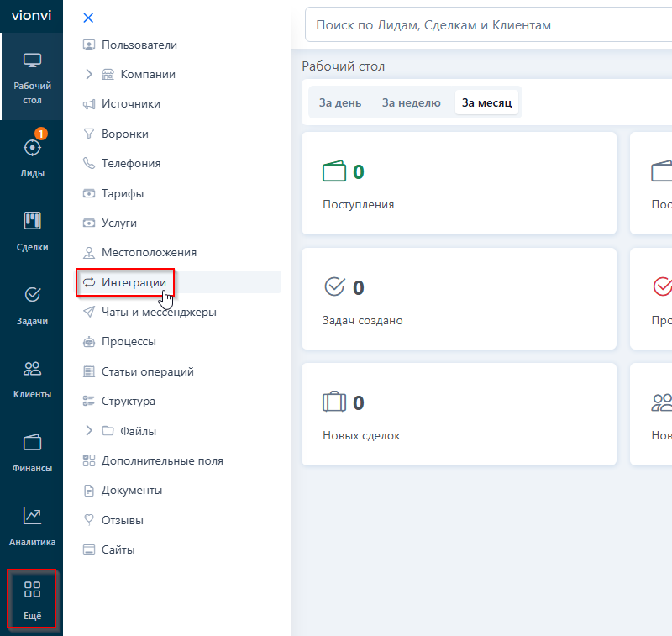
Task: Open Сделки in the left sidebar
Action: pos(32,231)
